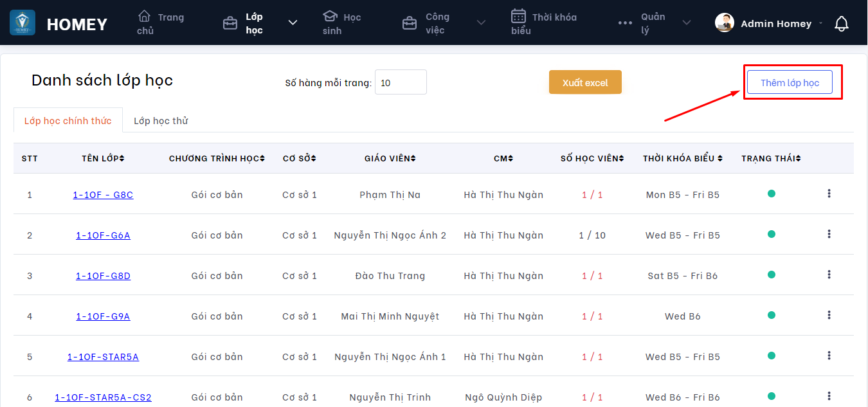Click status dot for class 1-1OF-G6A
The width and height of the screenshot is (868, 407).
[x=771, y=234]
